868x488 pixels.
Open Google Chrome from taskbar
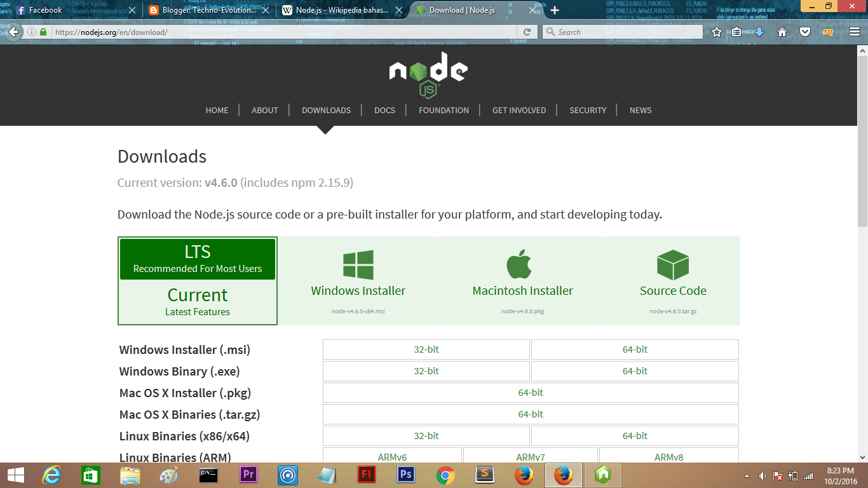tap(445, 475)
